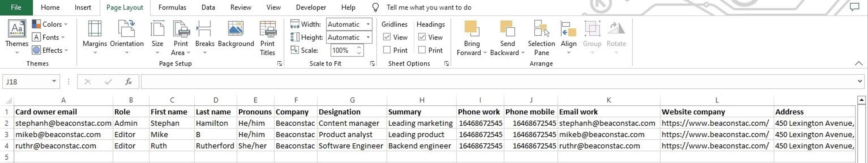
Task: Click Insert Function fx icon
Action: 128,81
